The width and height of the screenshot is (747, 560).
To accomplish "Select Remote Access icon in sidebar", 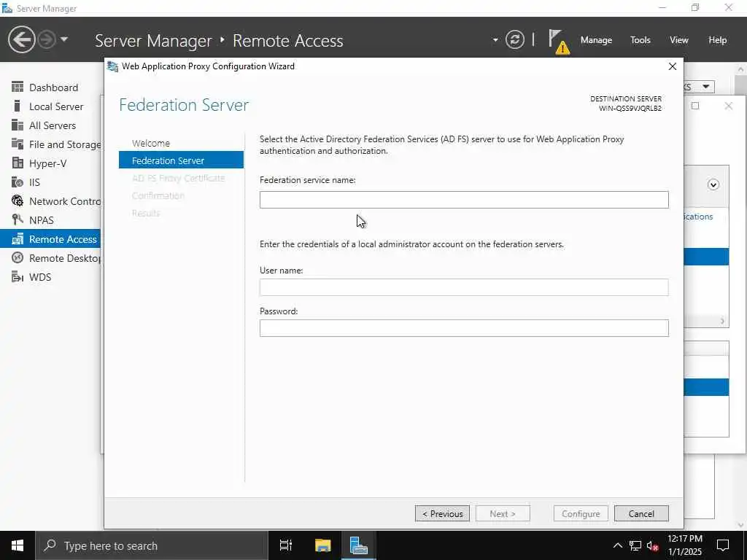I will [18, 238].
